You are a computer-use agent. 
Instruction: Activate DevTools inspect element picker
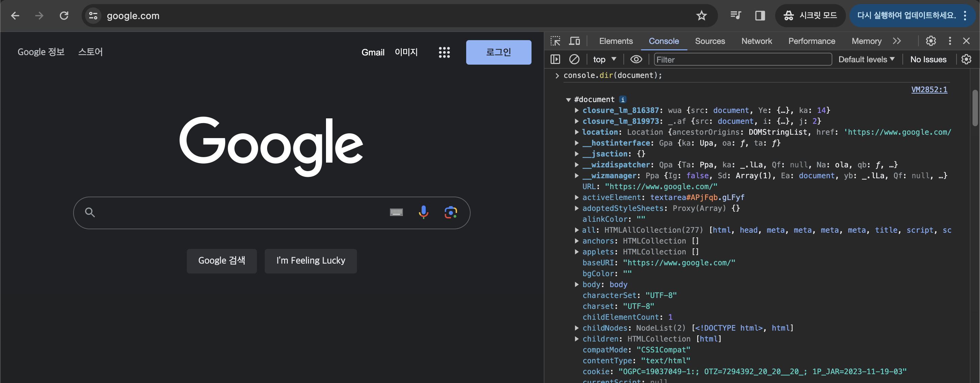click(x=555, y=41)
